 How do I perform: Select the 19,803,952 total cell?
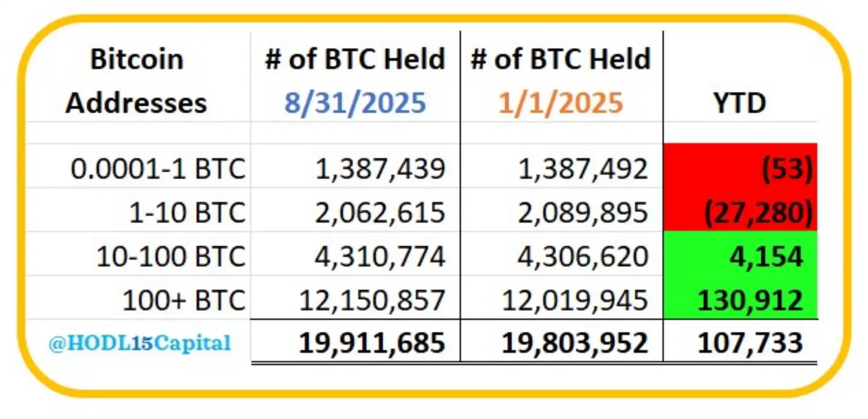(x=574, y=343)
